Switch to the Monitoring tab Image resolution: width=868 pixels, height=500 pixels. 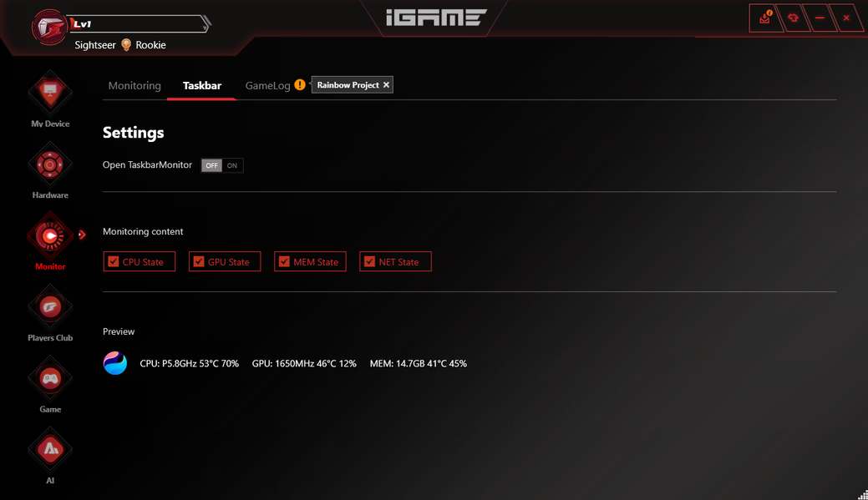pos(135,86)
